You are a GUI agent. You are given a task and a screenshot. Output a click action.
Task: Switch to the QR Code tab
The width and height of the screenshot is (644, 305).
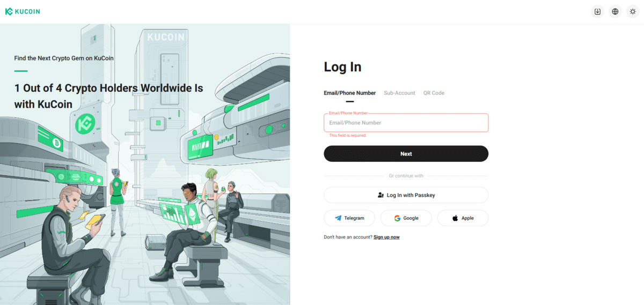pyautogui.click(x=434, y=93)
